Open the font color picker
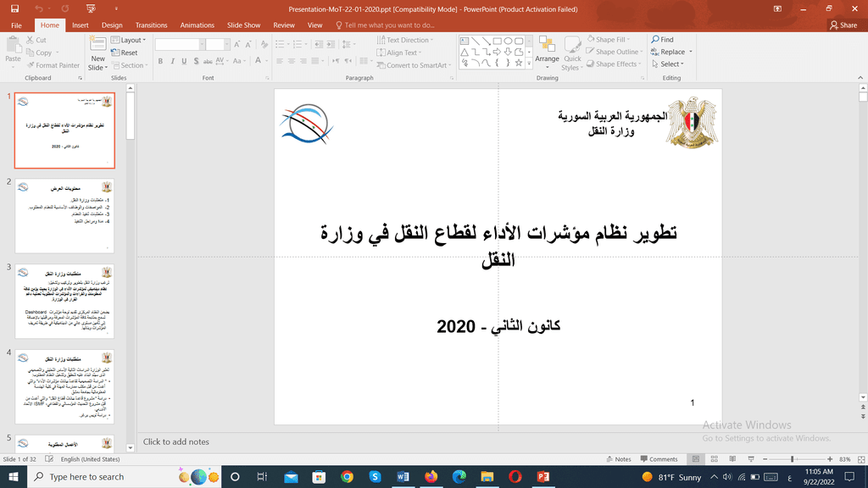 point(265,61)
